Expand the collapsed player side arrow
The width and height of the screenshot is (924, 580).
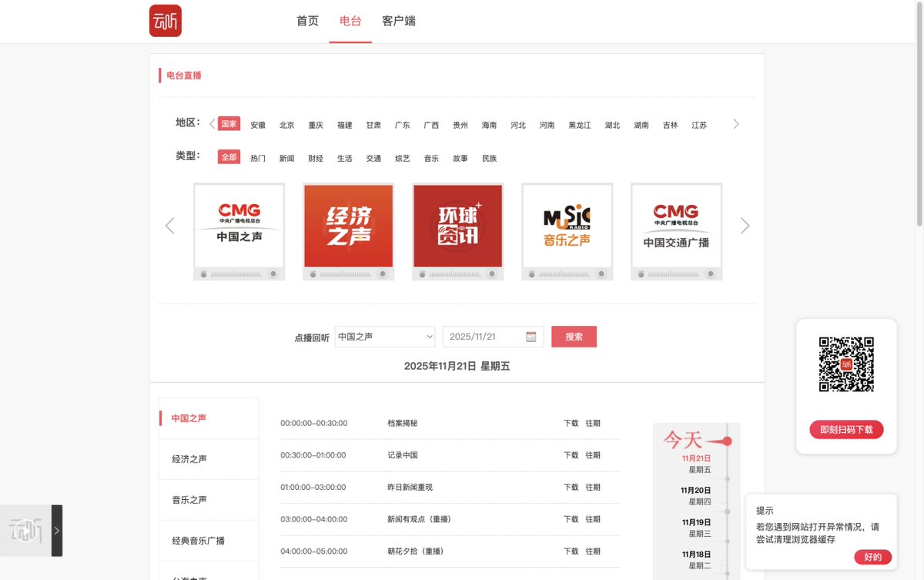56,531
